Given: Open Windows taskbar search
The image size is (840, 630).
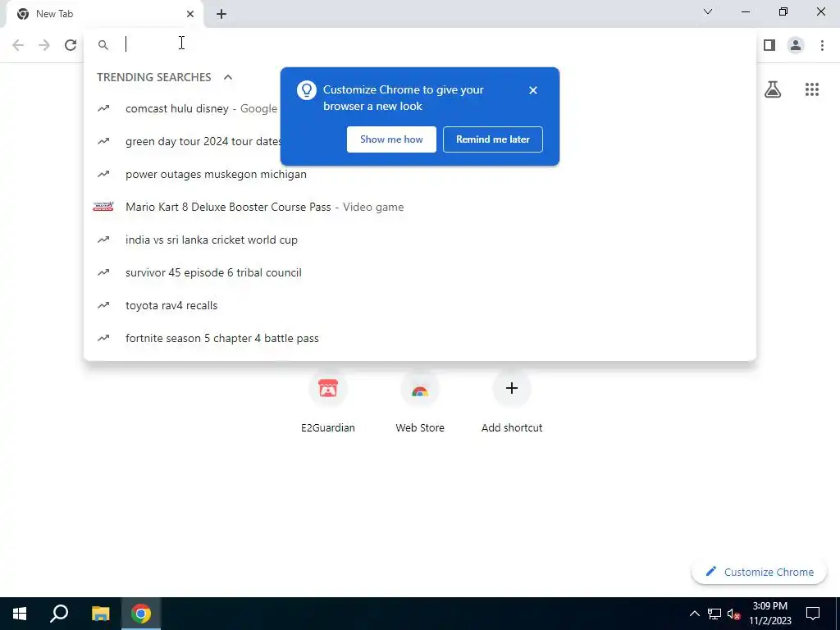Looking at the screenshot, I should pyautogui.click(x=59, y=614).
